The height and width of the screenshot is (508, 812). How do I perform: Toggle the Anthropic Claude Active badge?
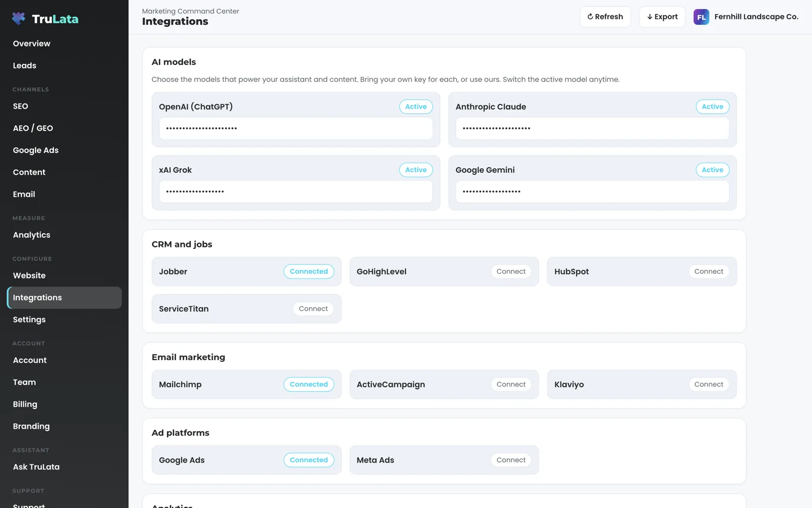tap(713, 107)
